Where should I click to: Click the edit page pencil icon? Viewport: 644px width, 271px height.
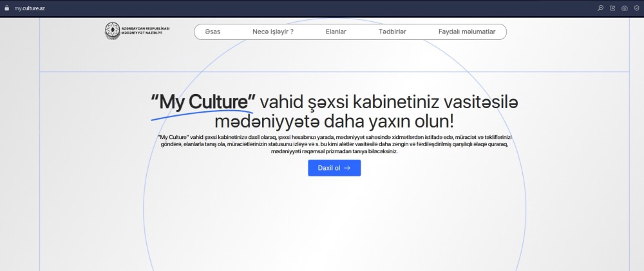(612, 8)
